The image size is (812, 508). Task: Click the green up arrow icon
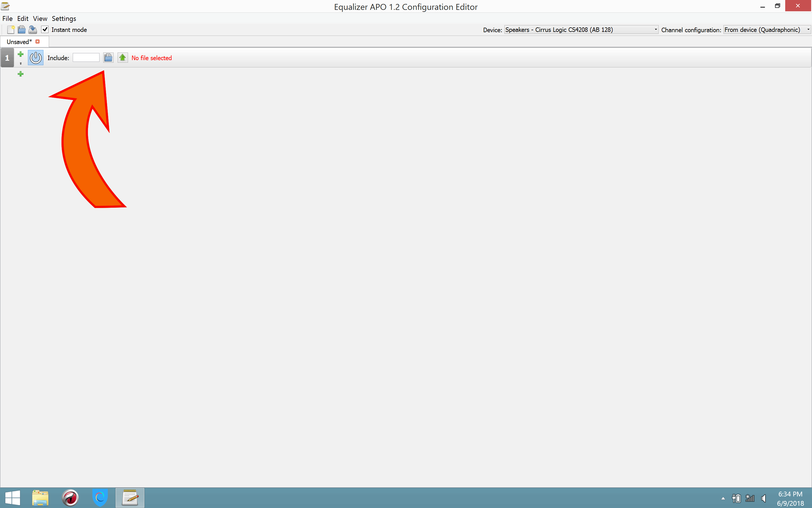(122, 58)
